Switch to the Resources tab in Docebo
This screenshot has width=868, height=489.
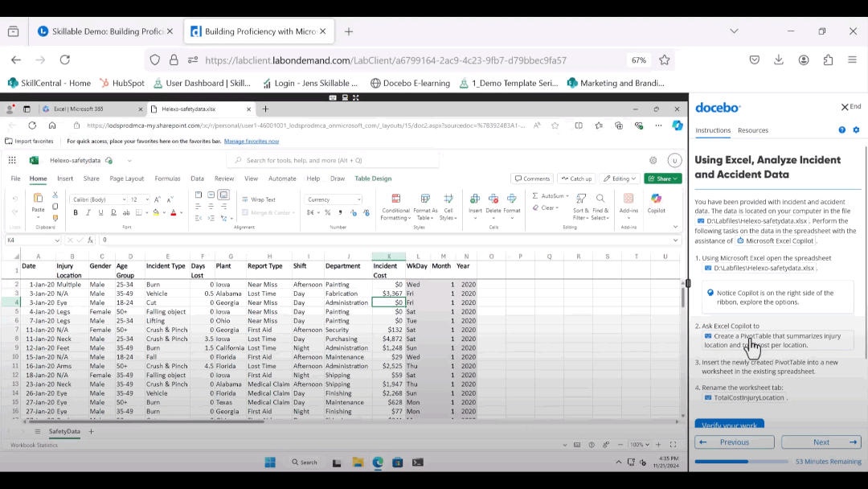pos(752,130)
